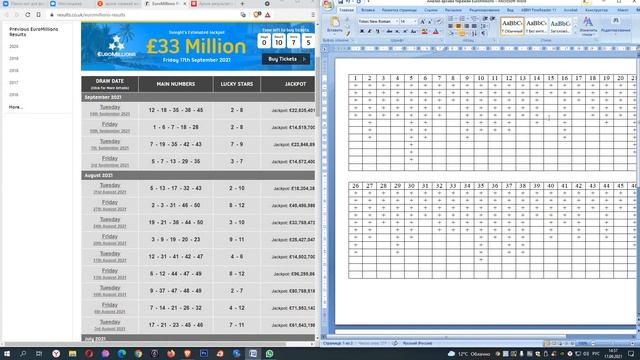
Task: Apply superscript formatting in Word
Action: point(405,31)
